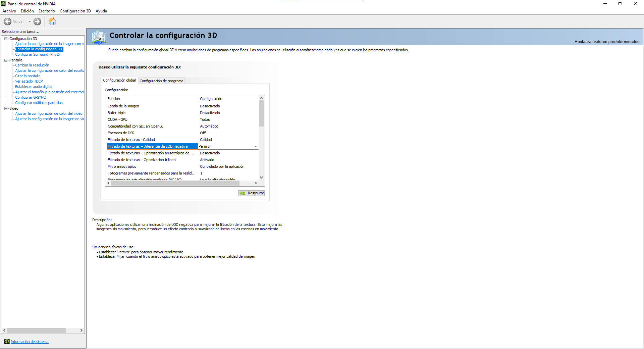Open Ajustar la configuración de la imagen de video
644x349 pixels.
point(50,119)
